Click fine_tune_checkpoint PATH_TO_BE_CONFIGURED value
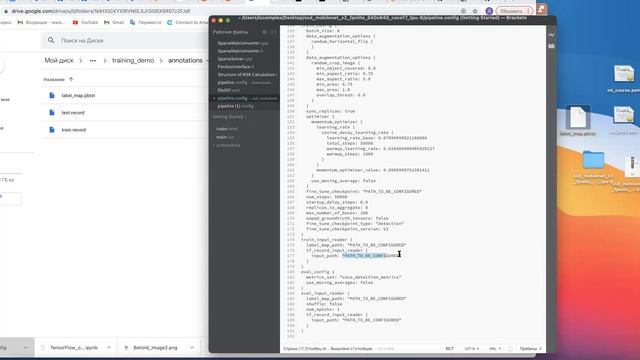This screenshot has height=360, width=640. point(392,191)
